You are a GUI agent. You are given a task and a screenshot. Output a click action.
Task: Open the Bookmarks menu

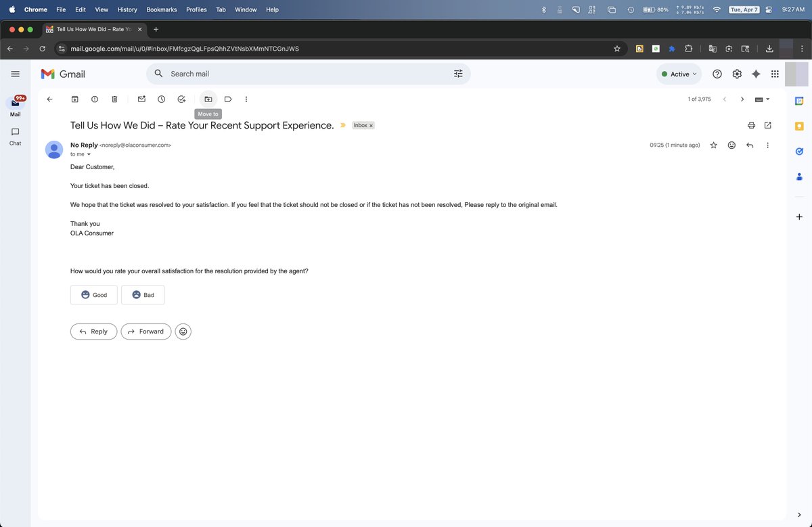click(x=162, y=9)
